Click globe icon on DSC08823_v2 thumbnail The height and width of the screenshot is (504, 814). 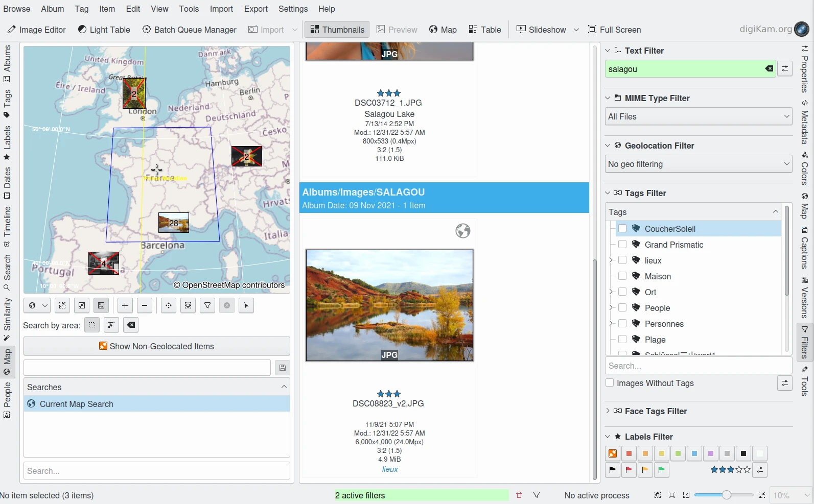pos(462,231)
